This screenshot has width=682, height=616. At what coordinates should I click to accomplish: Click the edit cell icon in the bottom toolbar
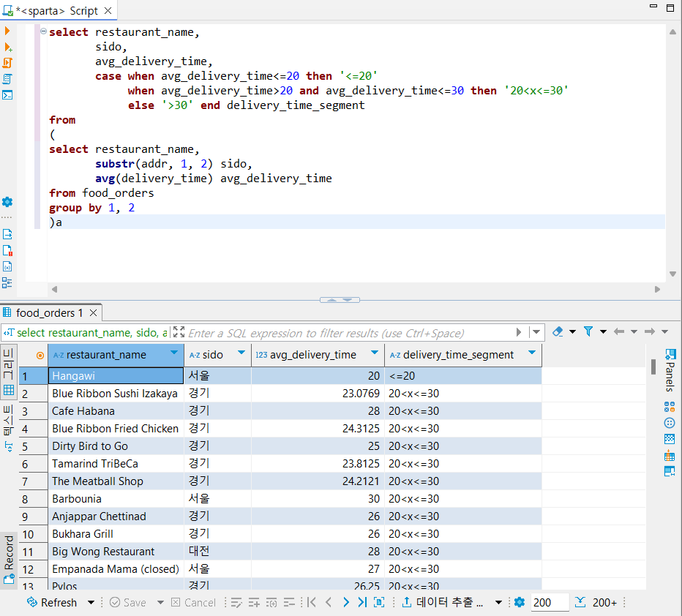pos(236,603)
